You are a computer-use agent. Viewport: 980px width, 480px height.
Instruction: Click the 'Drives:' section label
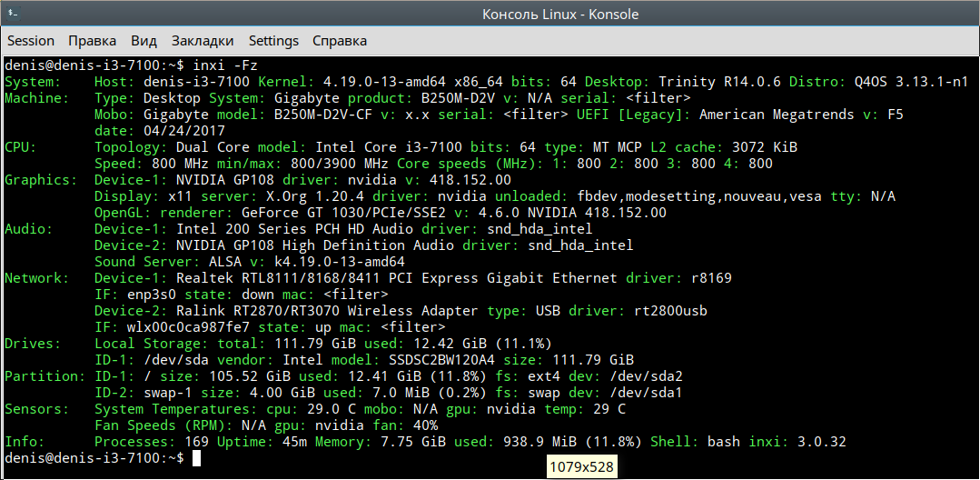click(33, 343)
